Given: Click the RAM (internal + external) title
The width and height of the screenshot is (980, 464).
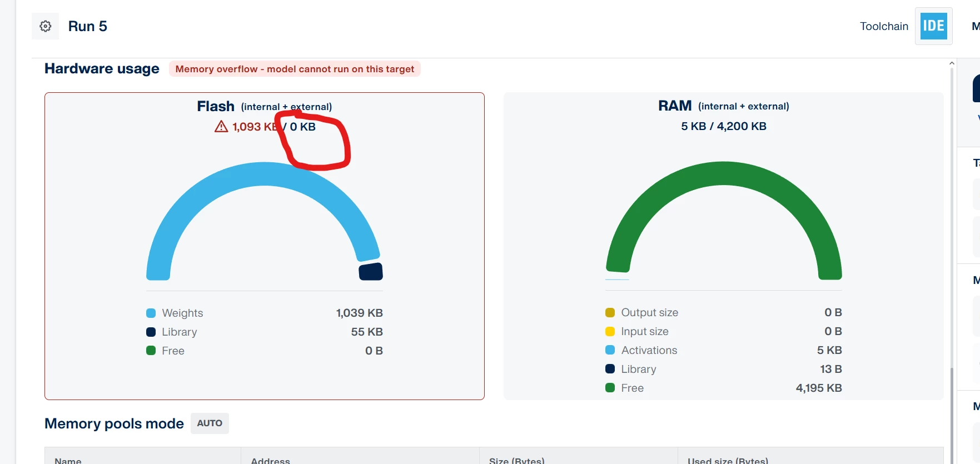Looking at the screenshot, I should coord(724,106).
